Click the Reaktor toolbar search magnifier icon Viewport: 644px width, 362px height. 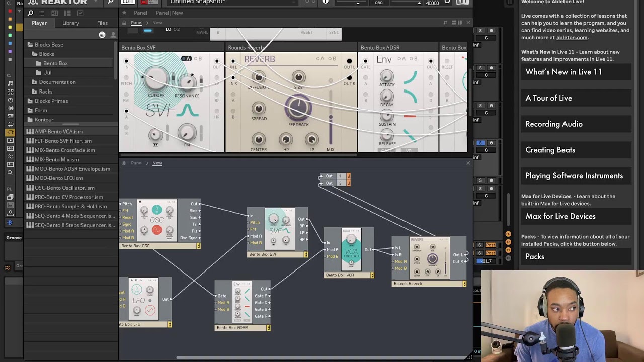coord(110,2)
